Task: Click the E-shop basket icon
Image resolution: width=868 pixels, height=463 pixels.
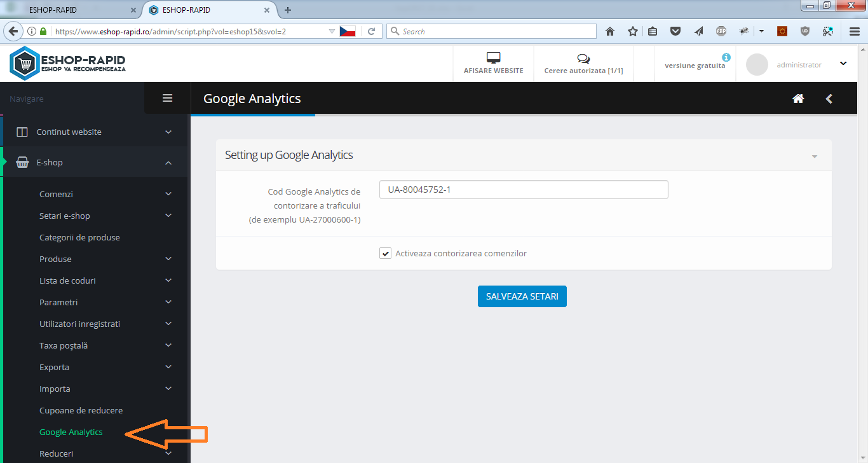Action: [22, 163]
